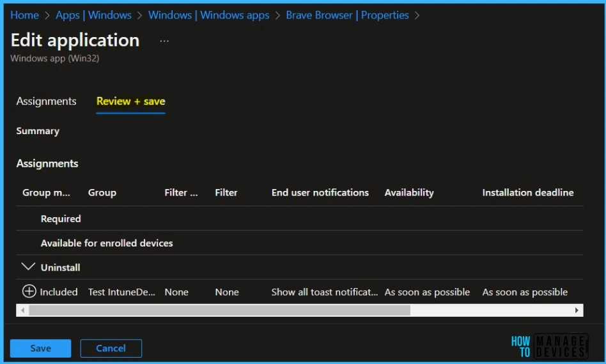Open the Apps | Windows breadcrumb
This screenshot has width=606, height=364.
click(x=93, y=15)
